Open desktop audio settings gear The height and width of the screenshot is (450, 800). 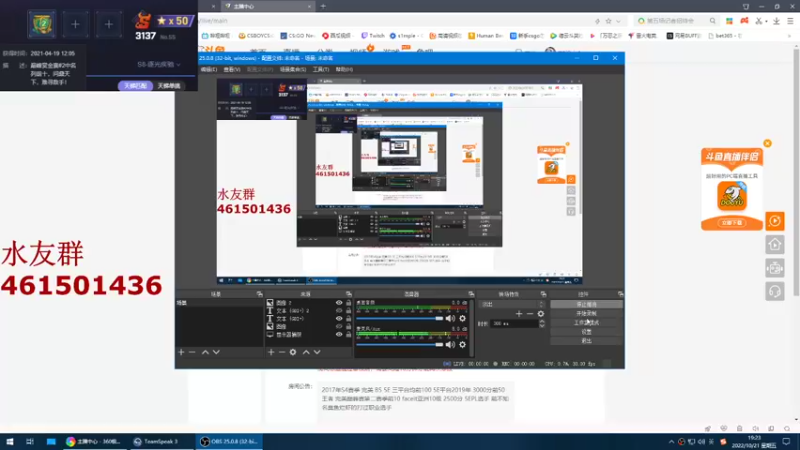point(462,318)
